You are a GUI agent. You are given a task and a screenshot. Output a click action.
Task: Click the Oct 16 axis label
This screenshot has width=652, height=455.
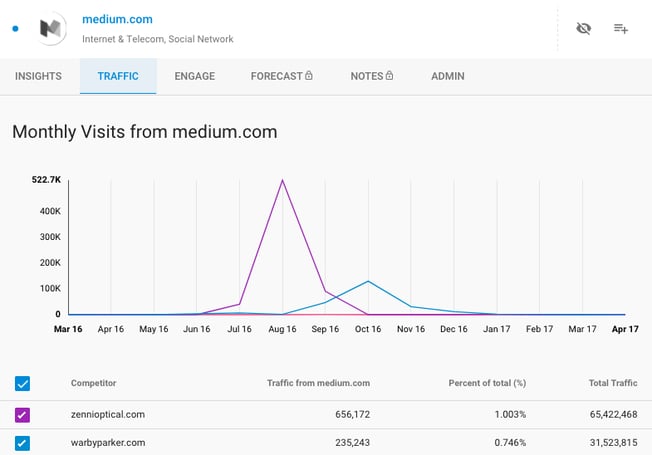tap(368, 329)
